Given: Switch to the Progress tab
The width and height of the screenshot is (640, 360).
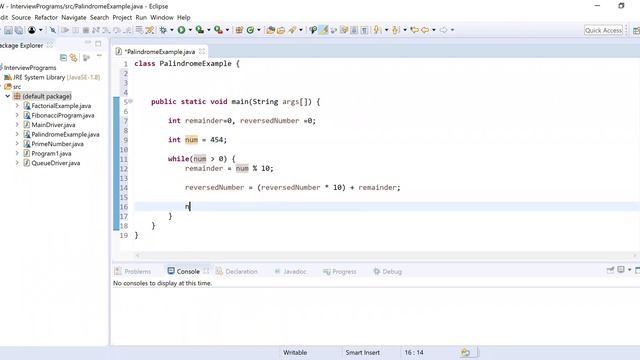Looking at the screenshot, I should pyautogui.click(x=340, y=271).
